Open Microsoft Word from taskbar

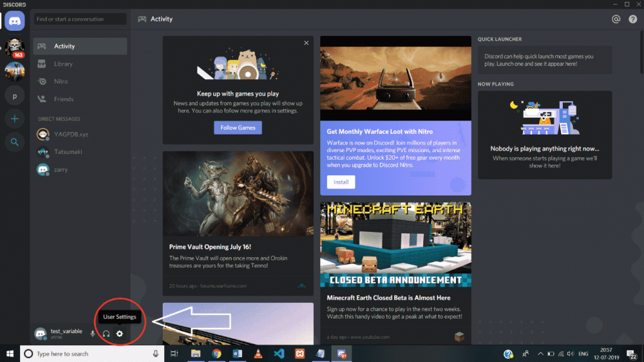(237, 353)
